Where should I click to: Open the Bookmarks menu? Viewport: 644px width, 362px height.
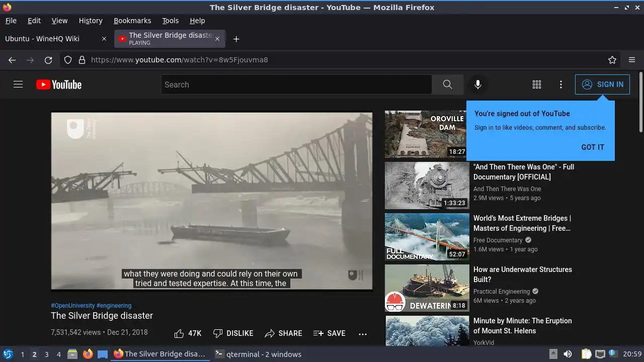pos(132,21)
